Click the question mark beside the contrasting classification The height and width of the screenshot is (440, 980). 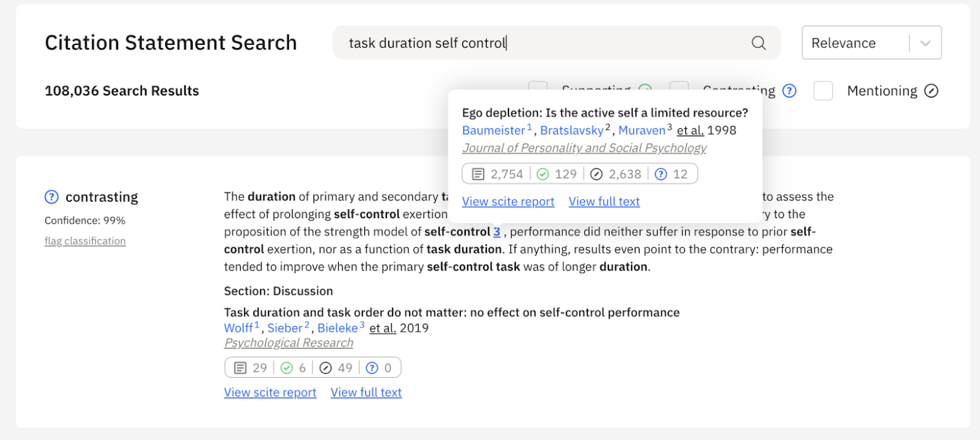[51, 197]
